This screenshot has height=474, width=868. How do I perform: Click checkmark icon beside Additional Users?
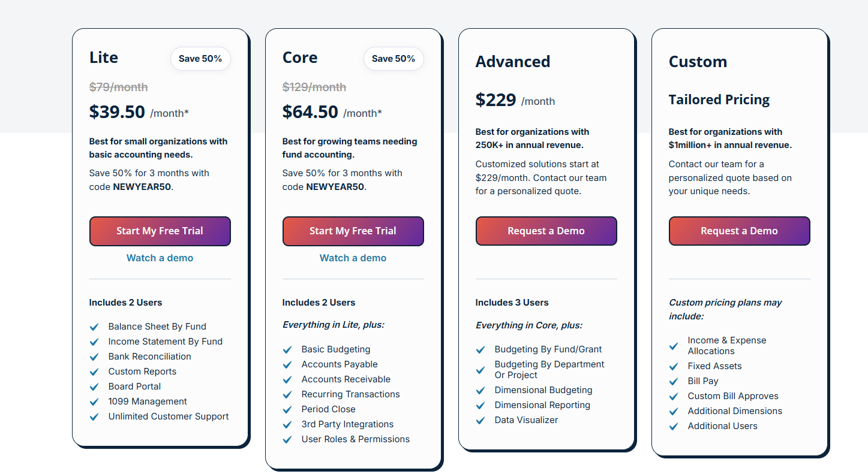coord(674,426)
